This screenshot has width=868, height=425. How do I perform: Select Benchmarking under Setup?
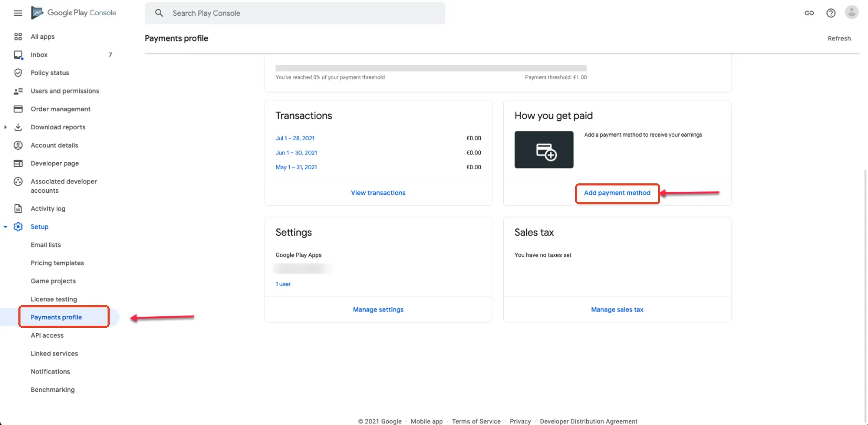click(52, 390)
